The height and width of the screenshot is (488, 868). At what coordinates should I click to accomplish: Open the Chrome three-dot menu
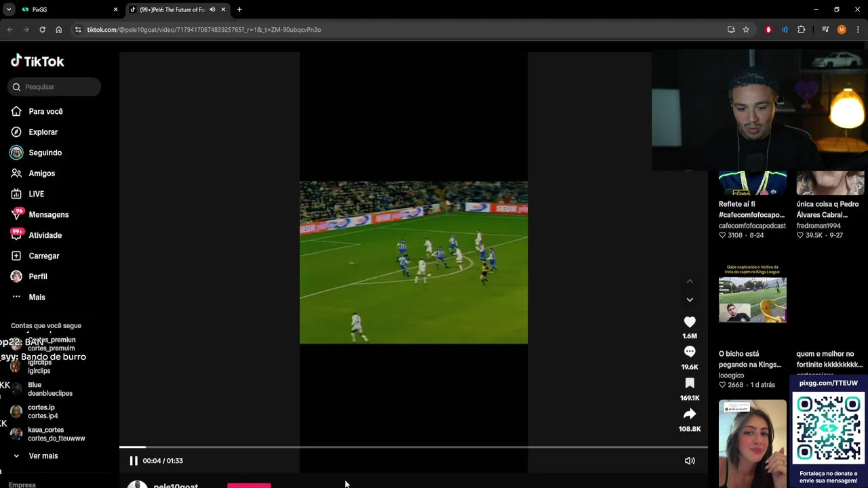(858, 30)
